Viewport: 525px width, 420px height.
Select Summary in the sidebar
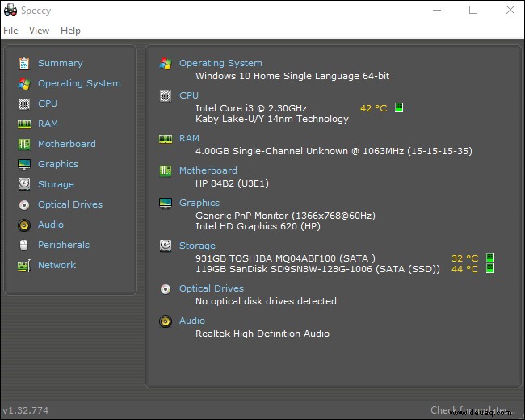tap(61, 63)
